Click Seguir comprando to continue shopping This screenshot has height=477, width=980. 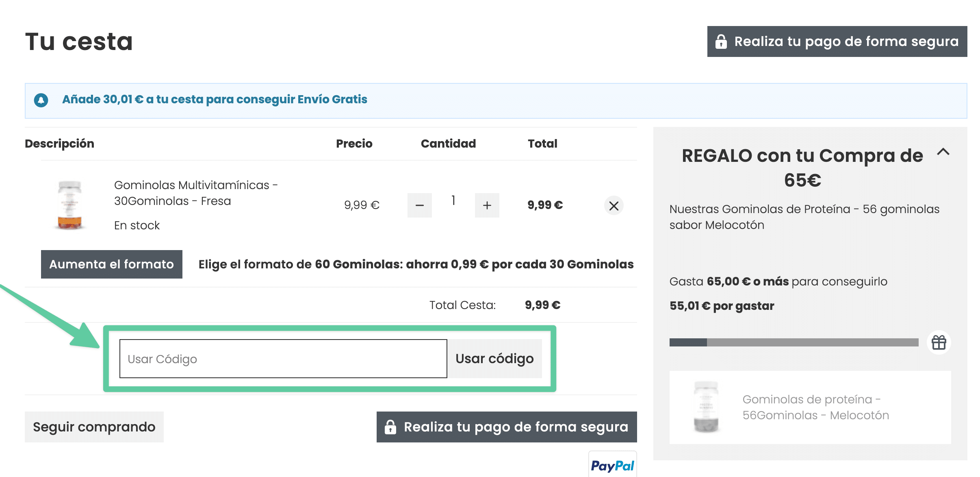tap(94, 427)
